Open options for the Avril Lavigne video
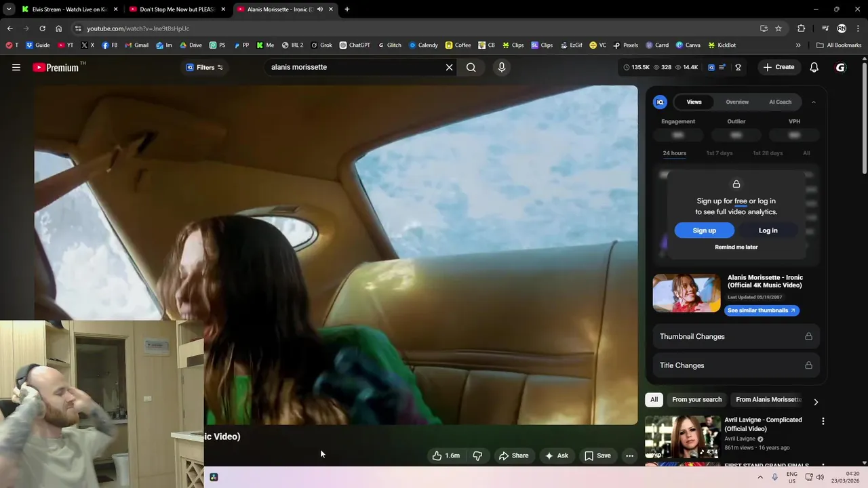Viewport: 868px width, 488px height. [x=823, y=421]
